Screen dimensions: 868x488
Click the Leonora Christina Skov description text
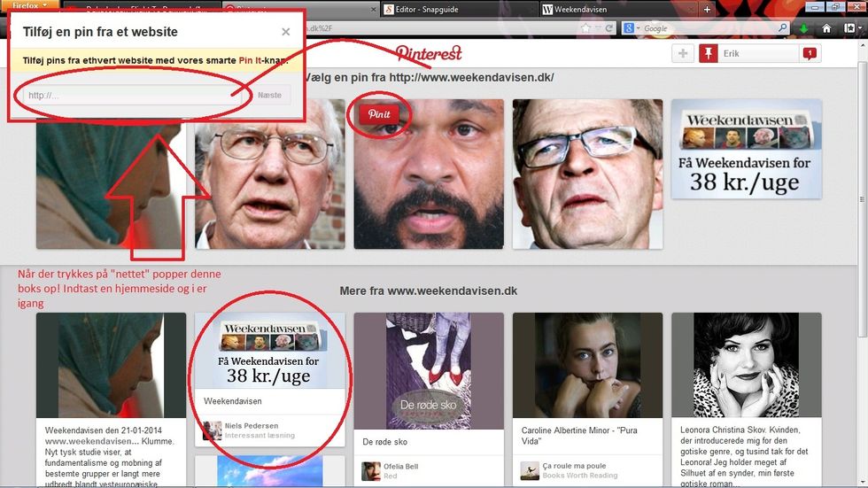tap(744, 456)
